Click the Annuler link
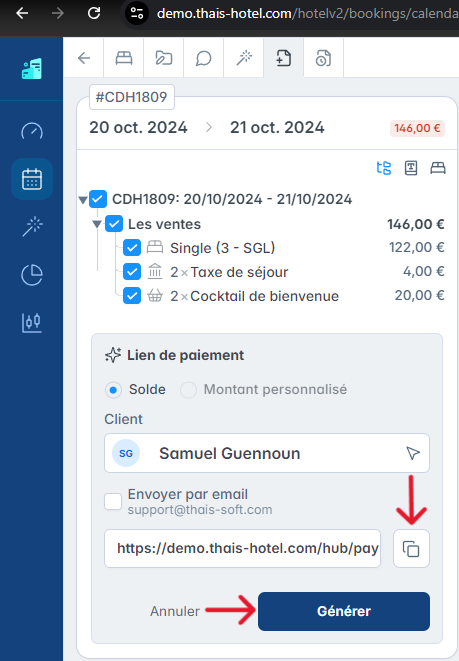This screenshot has width=459, height=661. pos(175,611)
